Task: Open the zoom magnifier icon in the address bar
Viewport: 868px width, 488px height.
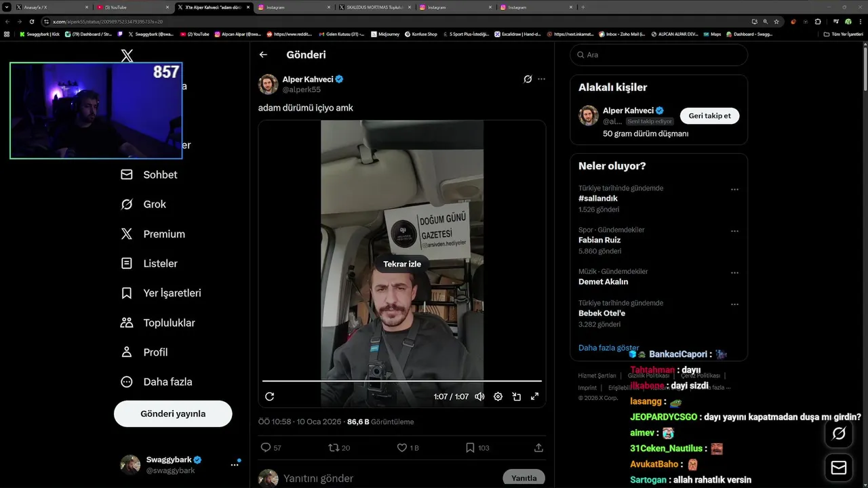Action: pos(766,22)
